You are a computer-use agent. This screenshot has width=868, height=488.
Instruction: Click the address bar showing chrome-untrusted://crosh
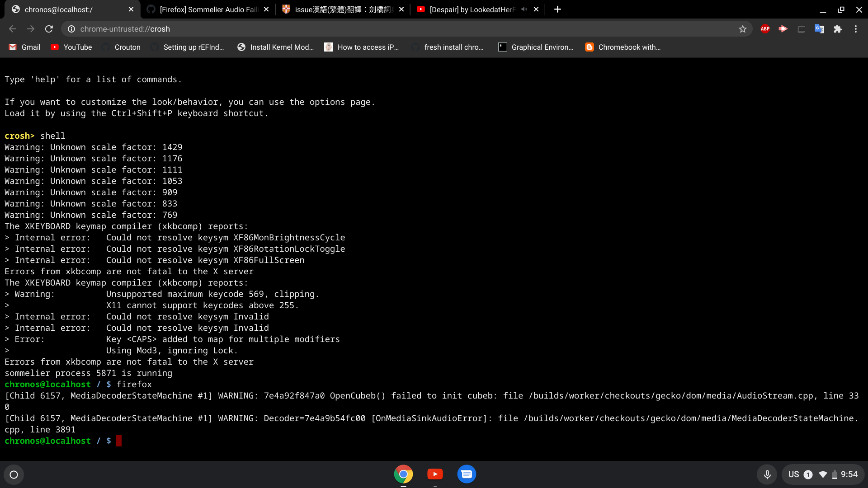pos(271,28)
